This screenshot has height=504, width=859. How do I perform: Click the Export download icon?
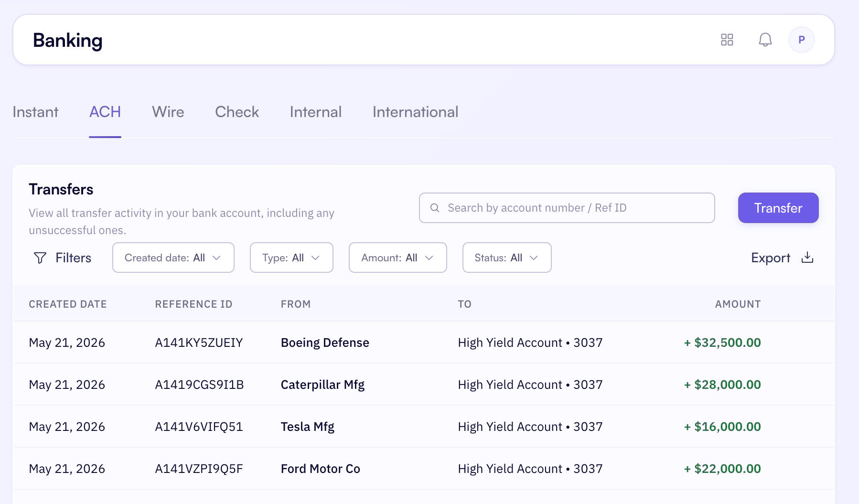tap(807, 257)
